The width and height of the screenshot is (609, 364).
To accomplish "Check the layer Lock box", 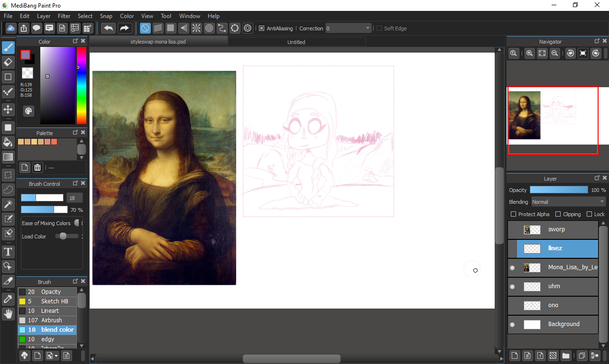I will point(589,214).
